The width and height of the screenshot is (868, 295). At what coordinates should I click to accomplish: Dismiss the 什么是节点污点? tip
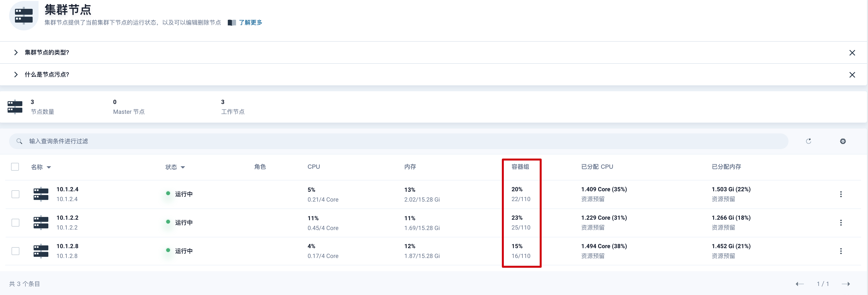coord(852,75)
